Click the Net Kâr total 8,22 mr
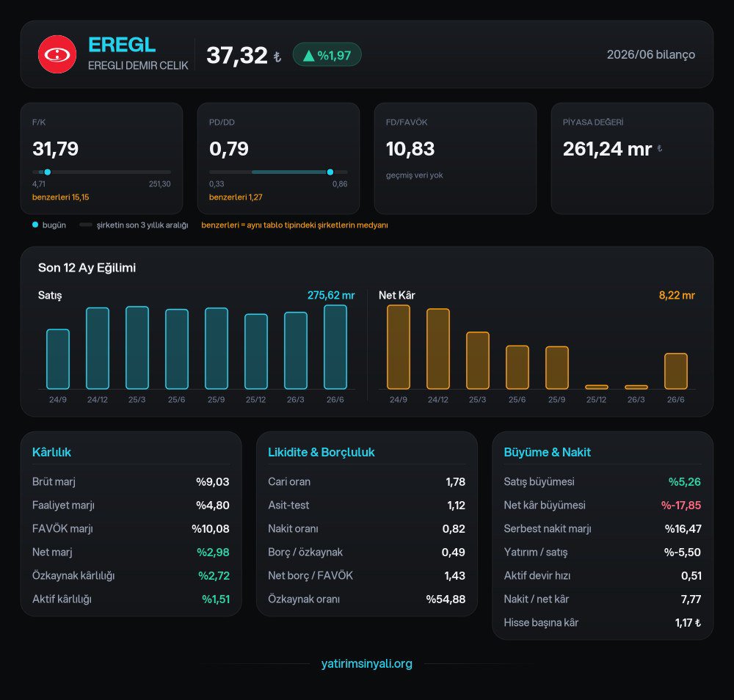This screenshot has width=734, height=700. (677, 295)
